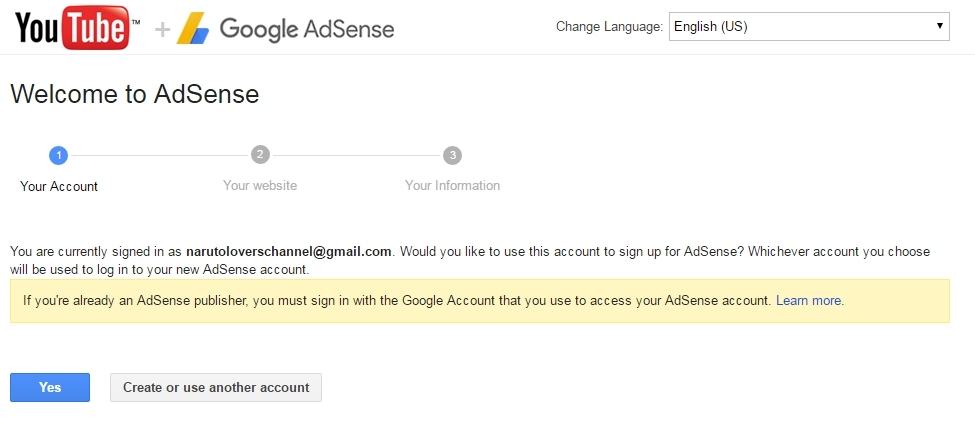The image size is (975, 434).
Task: Click Create or use another account
Action: 216,388
